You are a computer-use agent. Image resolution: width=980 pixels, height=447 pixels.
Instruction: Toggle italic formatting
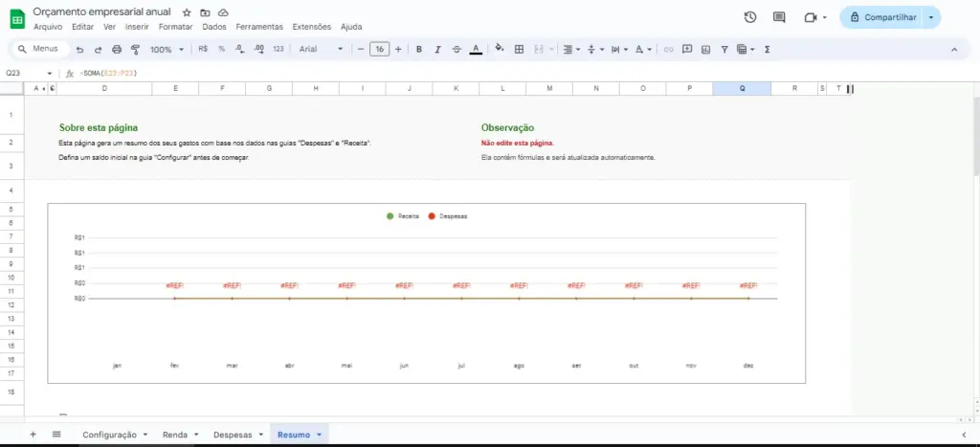pos(437,49)
